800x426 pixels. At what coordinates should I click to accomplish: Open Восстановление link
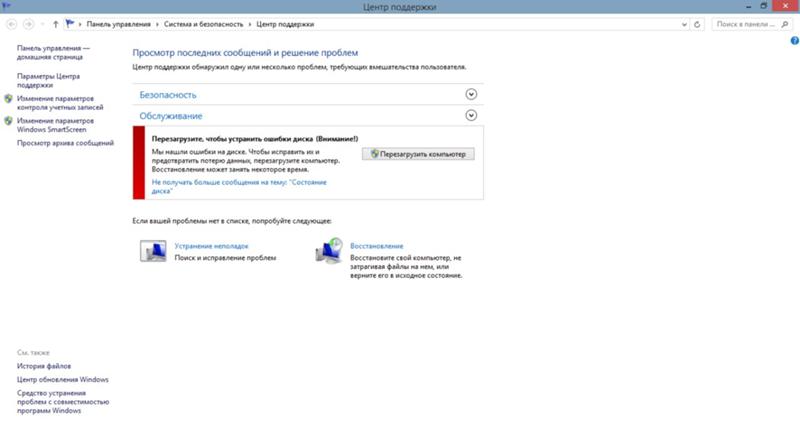[377, 246]
